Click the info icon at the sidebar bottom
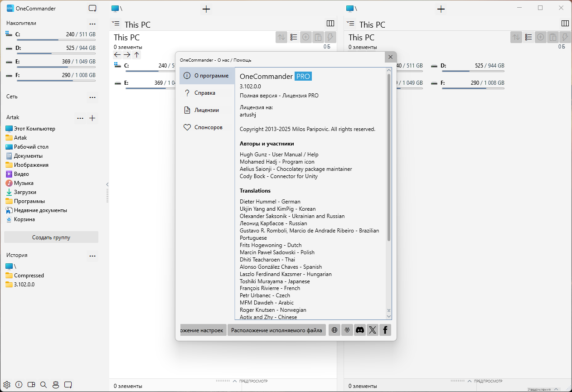 coord(19,384)
